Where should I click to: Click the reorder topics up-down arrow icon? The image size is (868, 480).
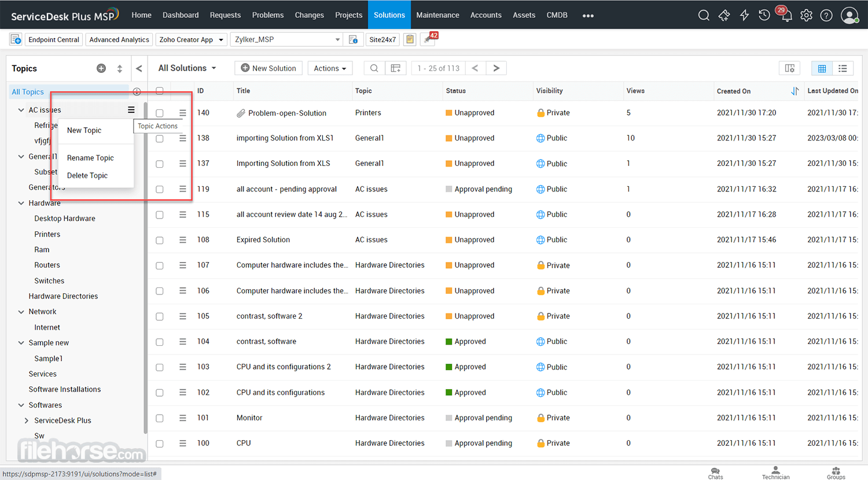[x=120, y=68]
